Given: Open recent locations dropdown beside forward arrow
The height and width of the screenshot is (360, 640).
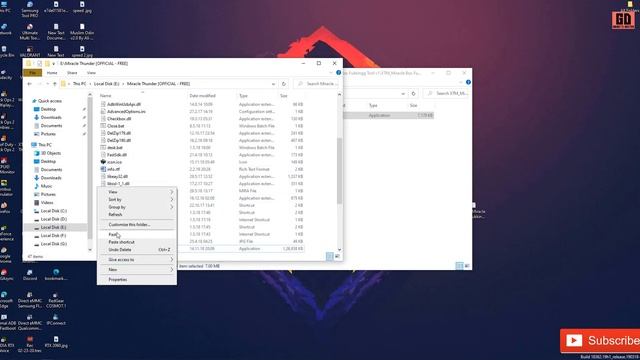Looking at the screenshot, I should 47,84.
